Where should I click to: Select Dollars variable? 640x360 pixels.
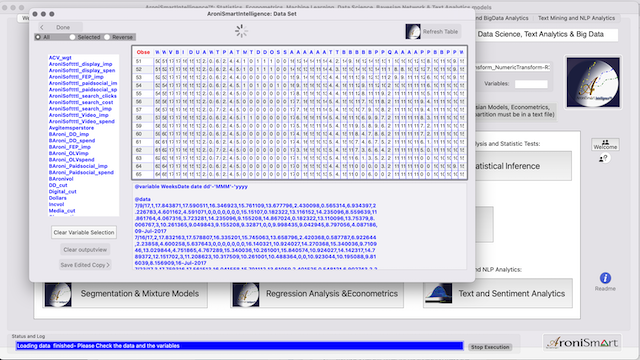pos(58,198)
